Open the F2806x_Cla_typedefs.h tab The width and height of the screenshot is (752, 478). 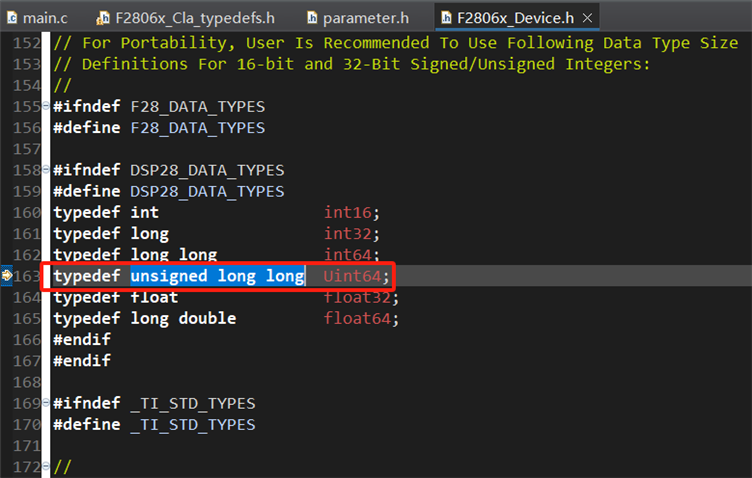pos(195,17)
